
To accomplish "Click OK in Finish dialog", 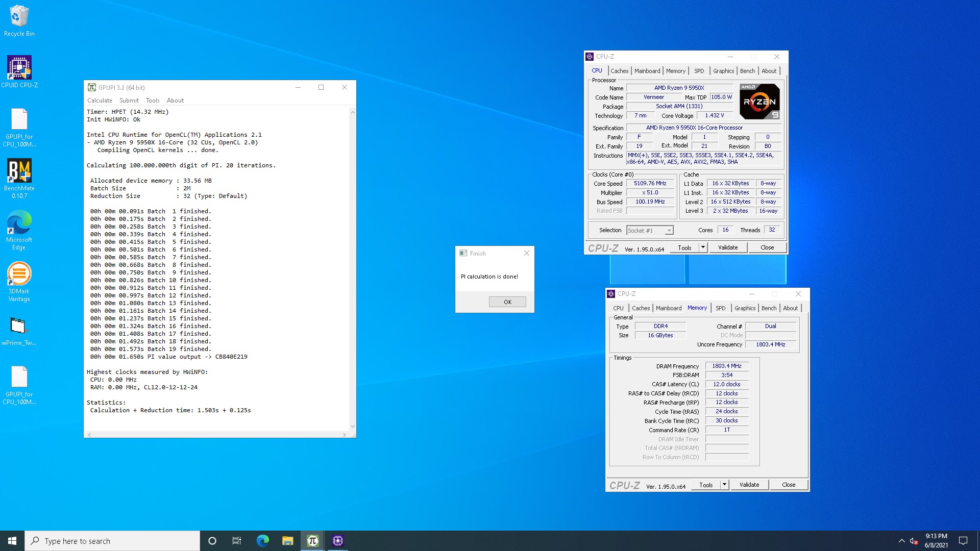I will pyautogui.click(x=507, y=302).
